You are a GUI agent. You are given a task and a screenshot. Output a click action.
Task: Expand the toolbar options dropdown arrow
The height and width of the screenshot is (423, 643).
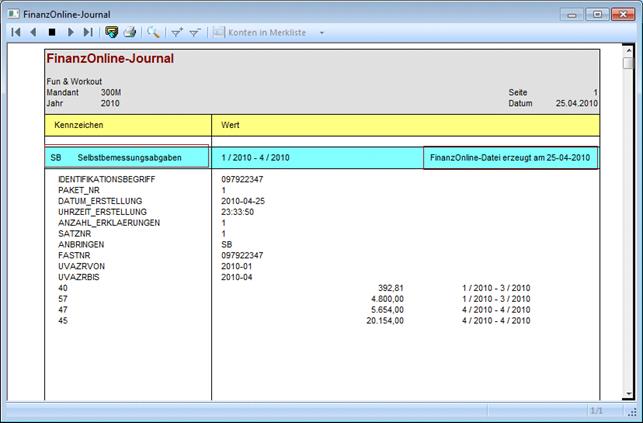(x=322, y=33)
